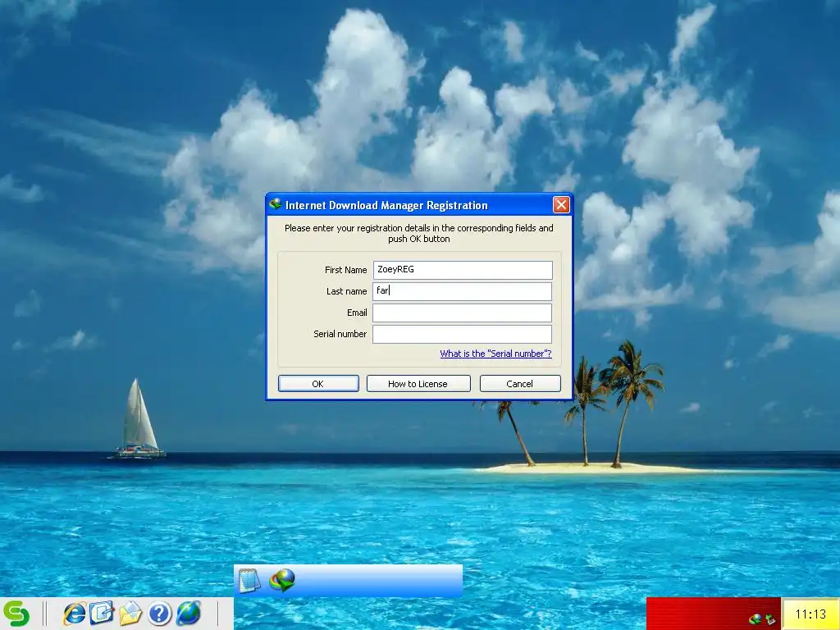Click the empty Email field

click(x=462, y=313)
